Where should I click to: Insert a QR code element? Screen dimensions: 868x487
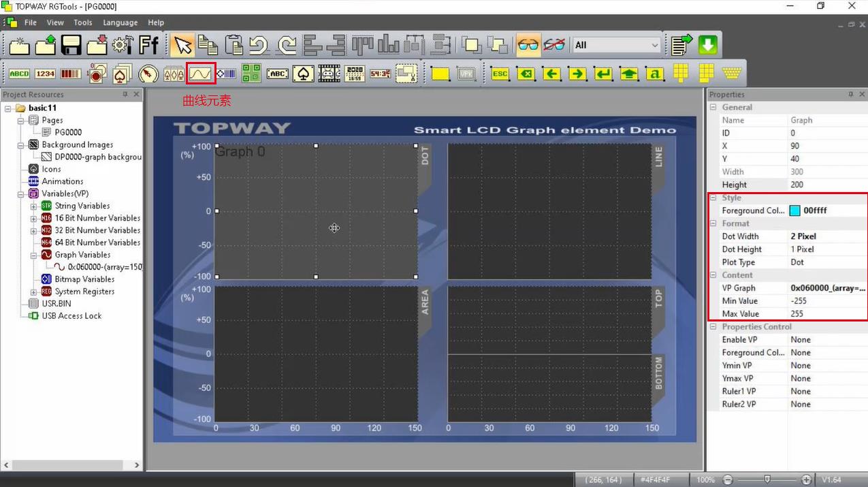252,74
